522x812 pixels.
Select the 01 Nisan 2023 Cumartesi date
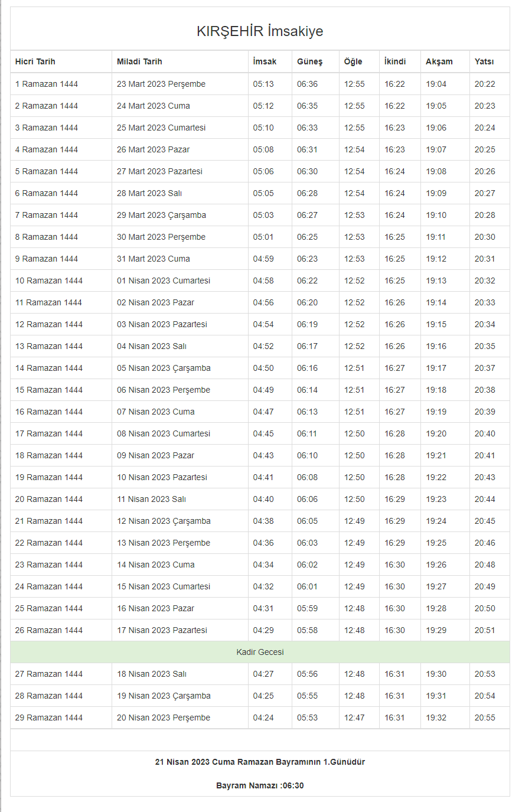164,281
